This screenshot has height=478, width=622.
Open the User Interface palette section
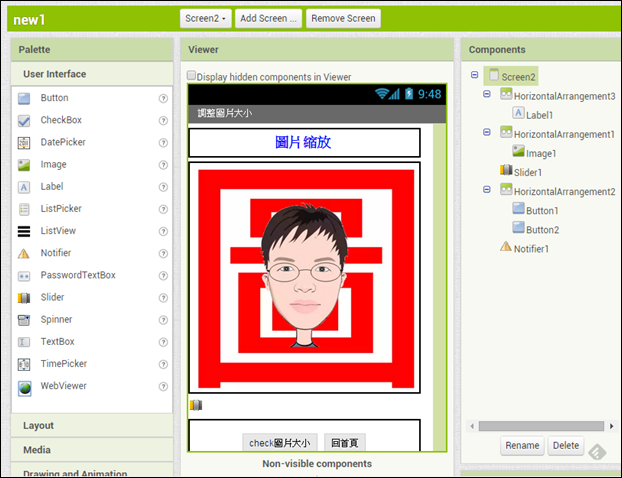(x=92, y=74)
